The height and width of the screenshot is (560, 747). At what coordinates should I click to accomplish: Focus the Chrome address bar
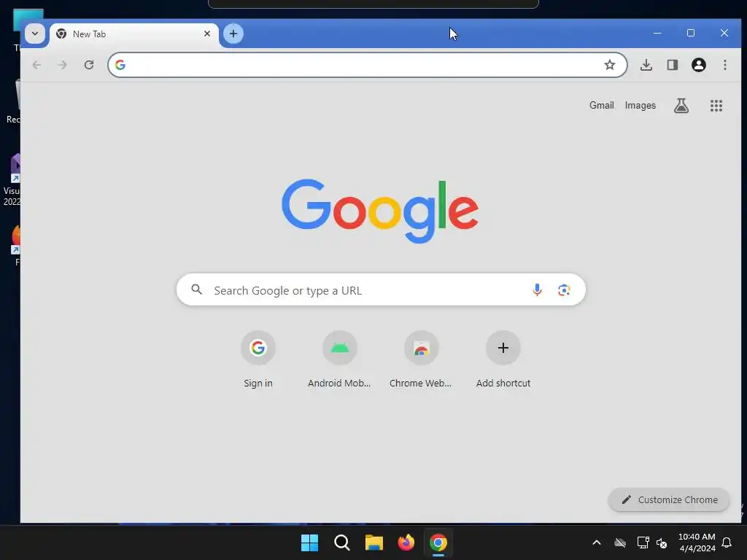click(367, 65)
